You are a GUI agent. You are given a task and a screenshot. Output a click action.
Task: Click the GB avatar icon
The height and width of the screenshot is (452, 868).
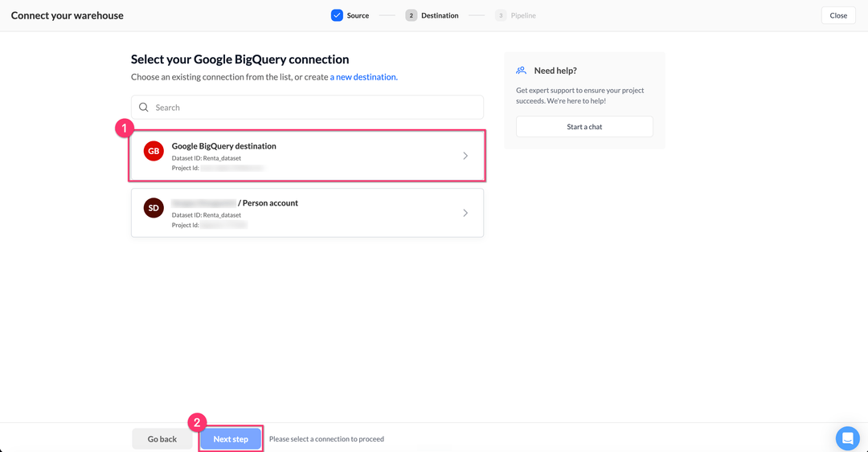click(154, 151)
